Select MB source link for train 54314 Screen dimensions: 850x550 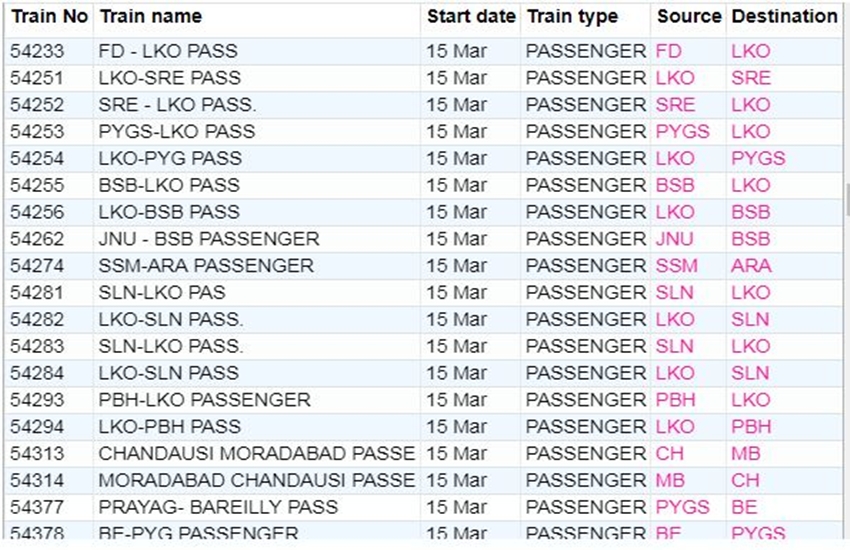pyautogui.click(x=670, y=480)
